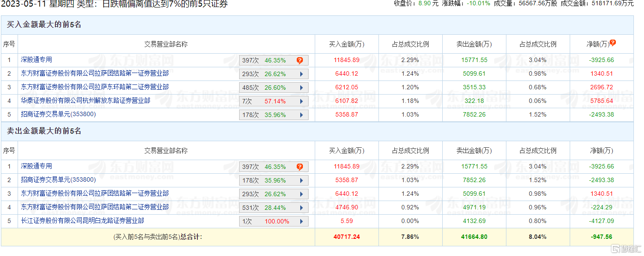Click total ratio 7.86% cell
This screenshot has height=256, width=644.
pos(410,237)
